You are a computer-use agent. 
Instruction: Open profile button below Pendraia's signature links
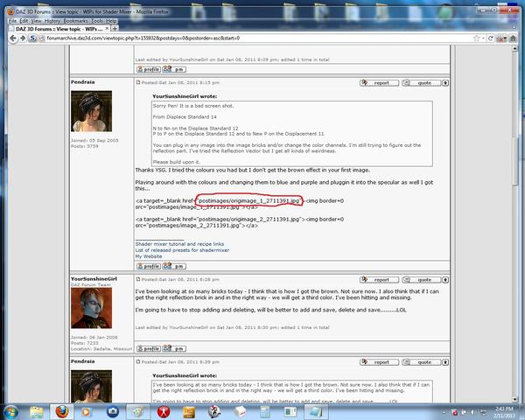(x=149, y=266)
